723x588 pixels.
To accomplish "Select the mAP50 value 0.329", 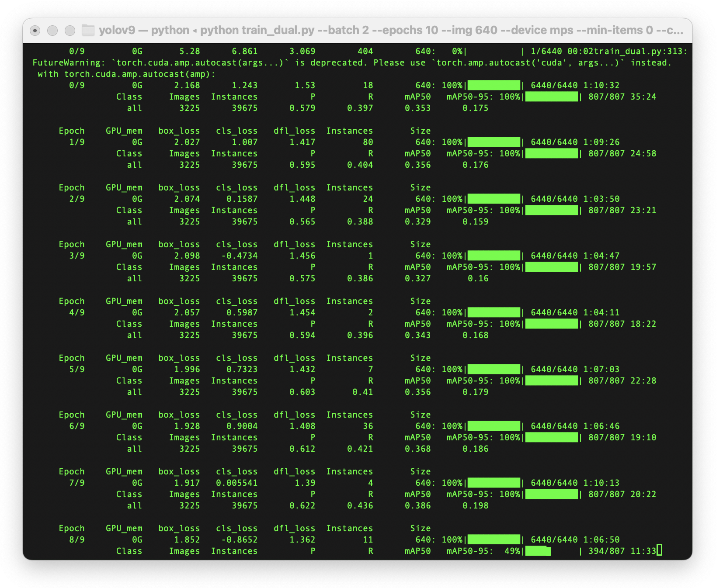I will (x=418, y=221).
